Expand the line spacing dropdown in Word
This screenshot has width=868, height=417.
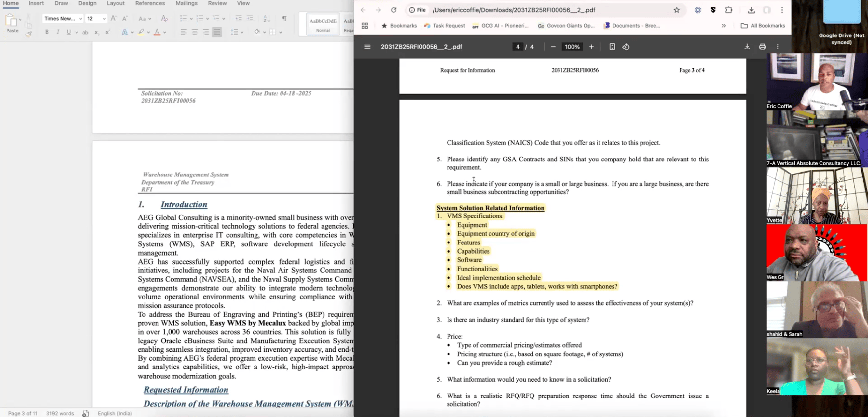(241, 32)
